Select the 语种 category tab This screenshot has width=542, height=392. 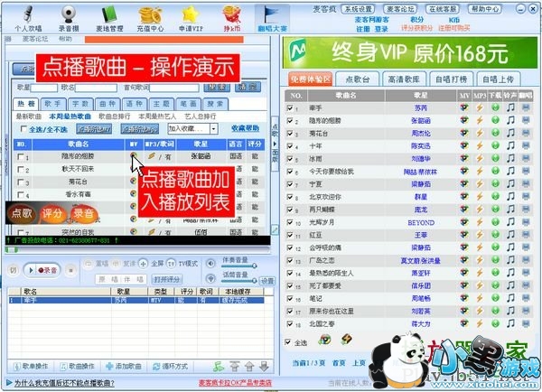(x=134, y=104)
